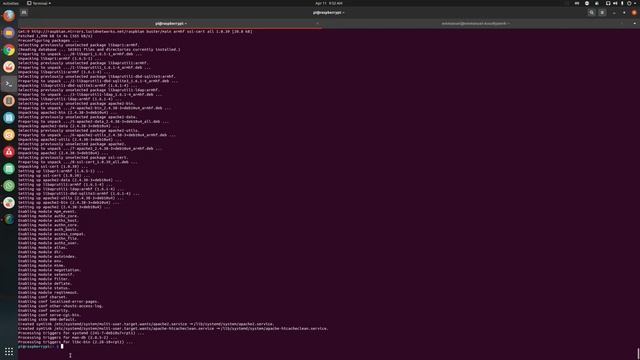Viewport: 640px width, 360px height.
Task: Close the pi@raspberrypi tab
Action: click(318, 24)
